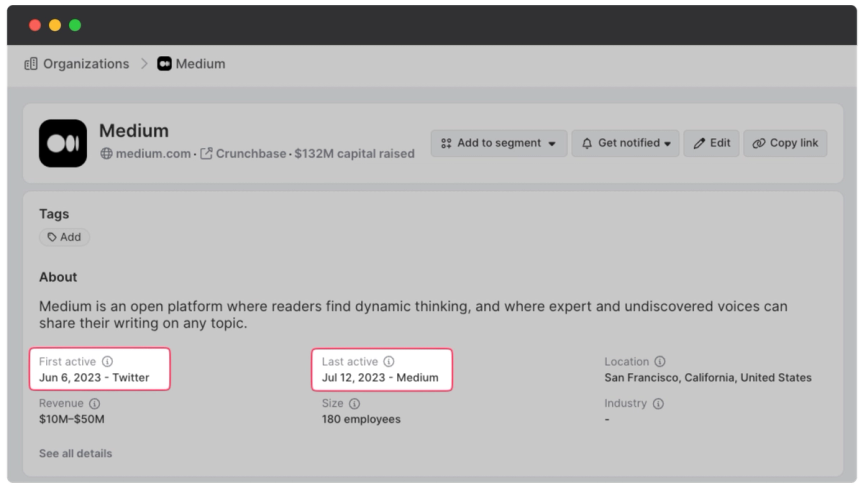This screenshot has width=863, height=488.
Task: Expand the Get notified caret
Action: pyautogui.click(x=668, y=144)
